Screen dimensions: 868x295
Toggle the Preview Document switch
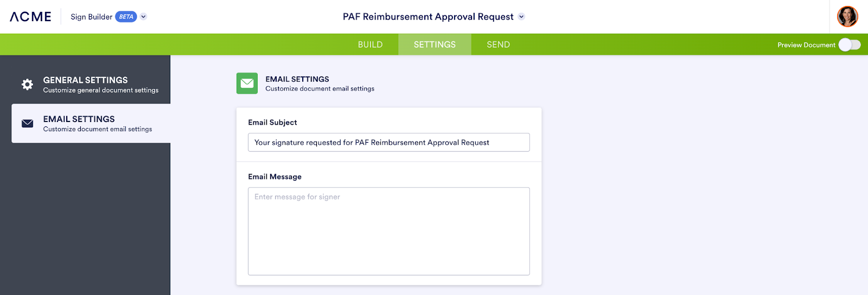[849, 45]
